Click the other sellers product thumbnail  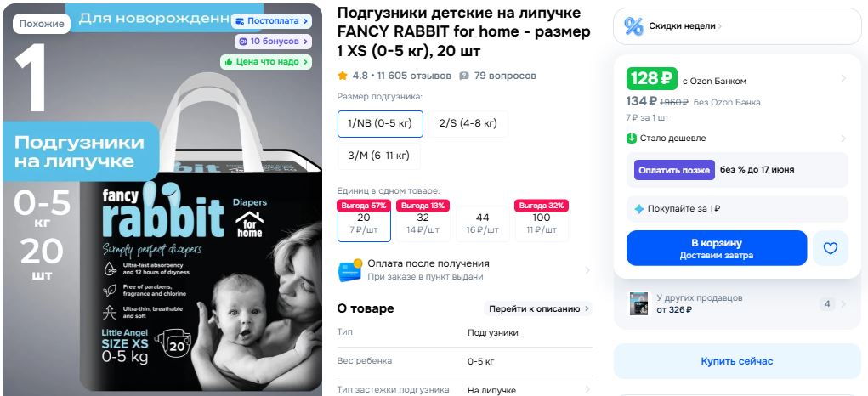pos(638,303)
